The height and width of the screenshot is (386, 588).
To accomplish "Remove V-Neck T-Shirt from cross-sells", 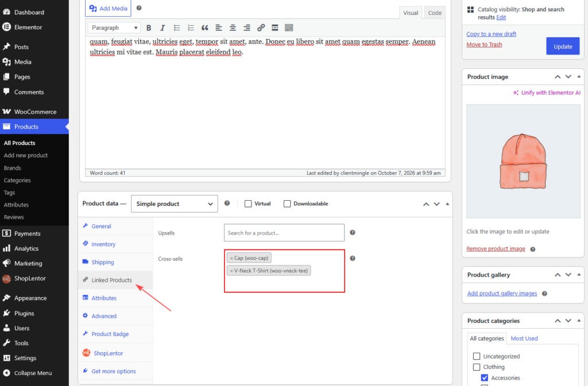I will (231, 271).
